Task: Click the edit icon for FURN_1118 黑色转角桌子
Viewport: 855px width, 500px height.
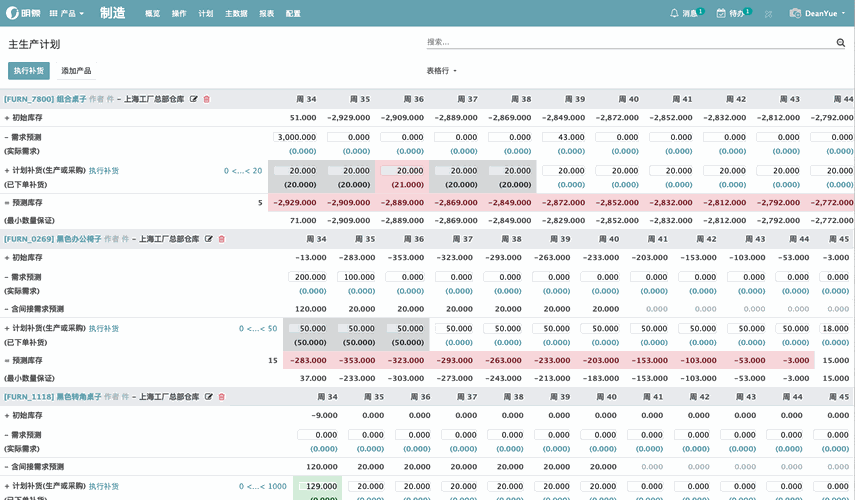Action: (x=209, y=397)
